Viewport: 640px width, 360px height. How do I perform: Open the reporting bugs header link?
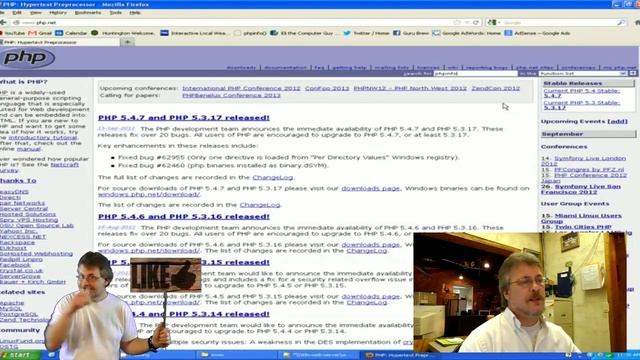click(x=487, y=68)
